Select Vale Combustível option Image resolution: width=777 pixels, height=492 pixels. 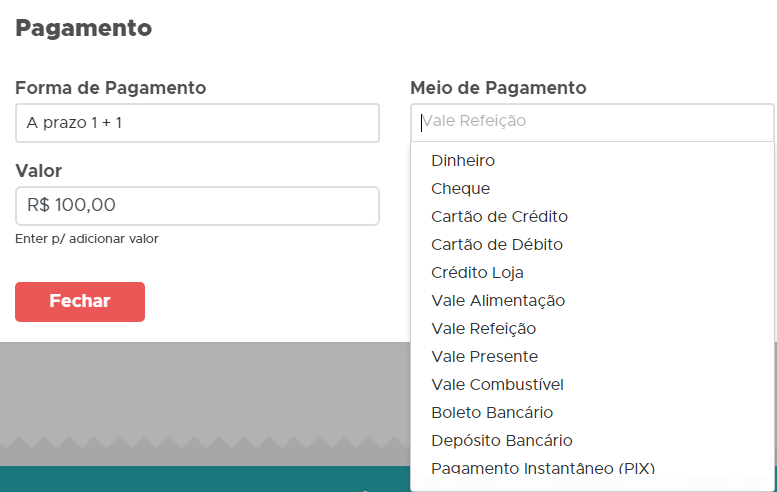click(x=497, y=384)
